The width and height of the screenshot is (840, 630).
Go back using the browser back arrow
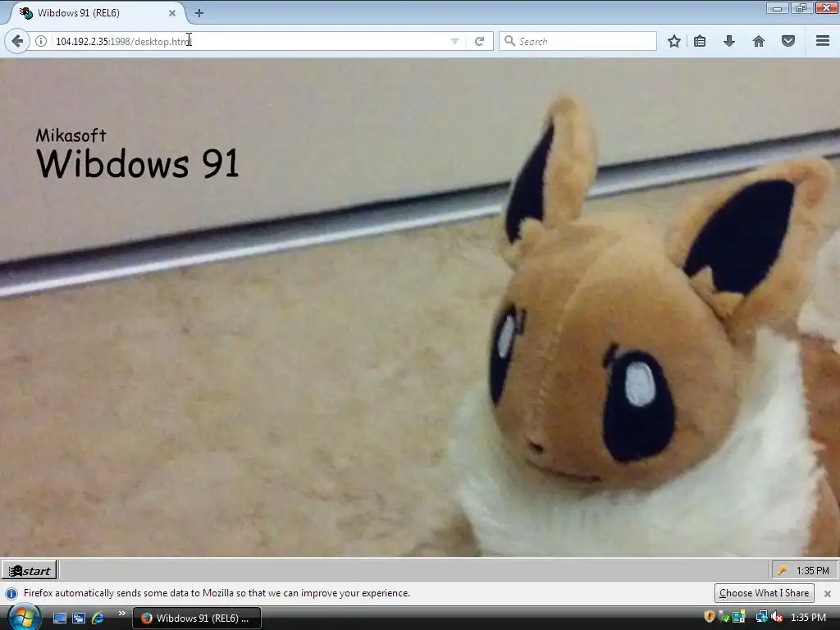[17, 41]
